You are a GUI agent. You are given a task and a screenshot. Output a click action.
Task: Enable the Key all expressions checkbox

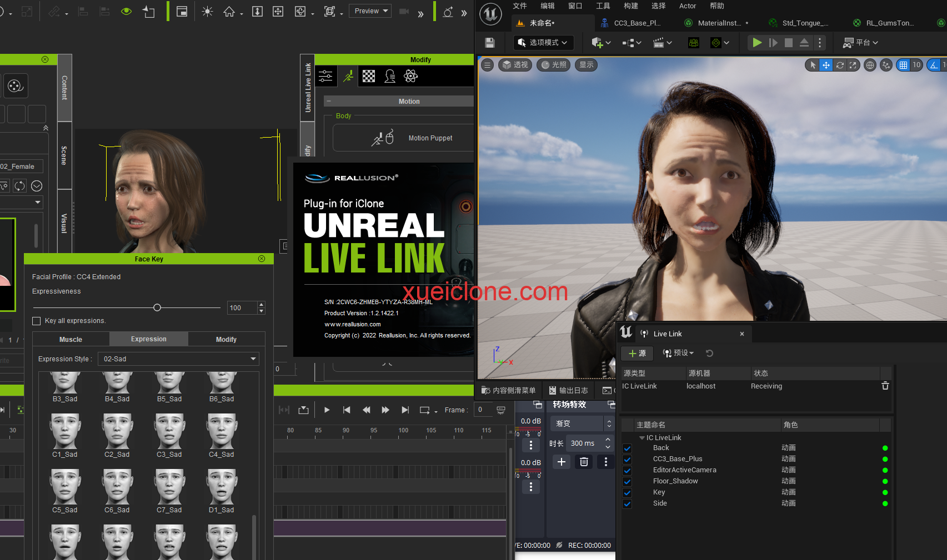click(37, 321)
